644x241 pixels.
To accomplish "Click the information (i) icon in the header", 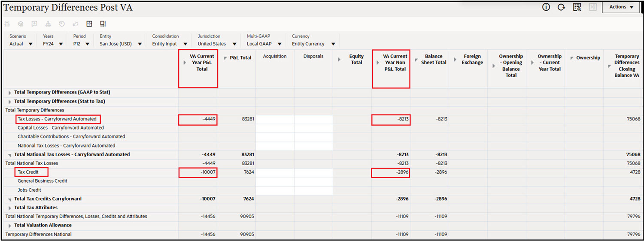I will (546, 7).
